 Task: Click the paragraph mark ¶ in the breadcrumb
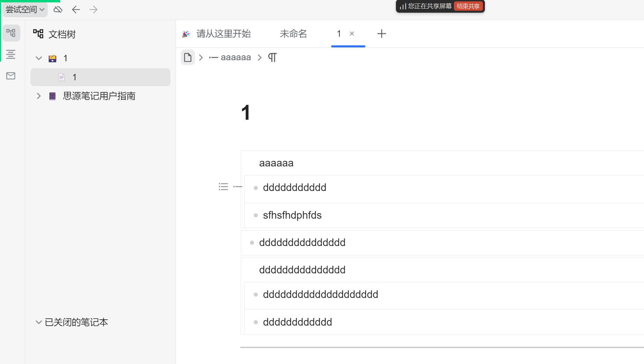coord(272,57)
